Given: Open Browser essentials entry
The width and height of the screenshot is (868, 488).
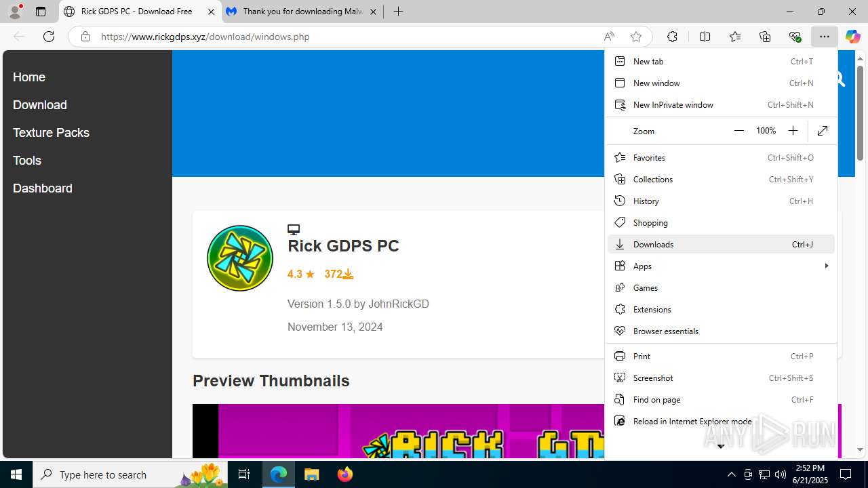Looking at the screenshot, I should pos(721,331).
